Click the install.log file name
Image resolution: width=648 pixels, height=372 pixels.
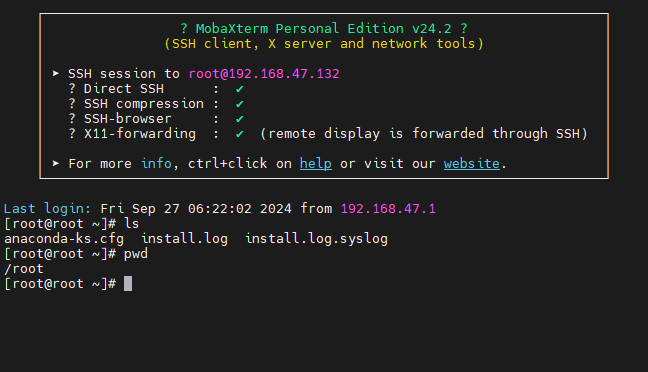click(184, 238)
